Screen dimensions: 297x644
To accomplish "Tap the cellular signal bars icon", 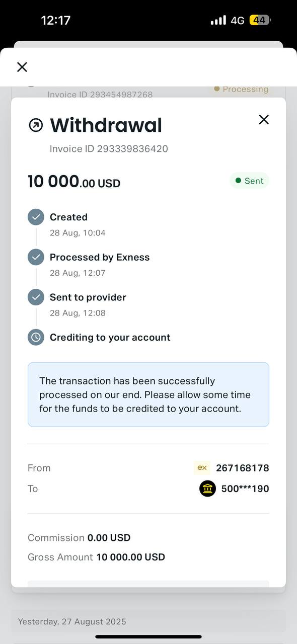I will [x=218, y=20].
